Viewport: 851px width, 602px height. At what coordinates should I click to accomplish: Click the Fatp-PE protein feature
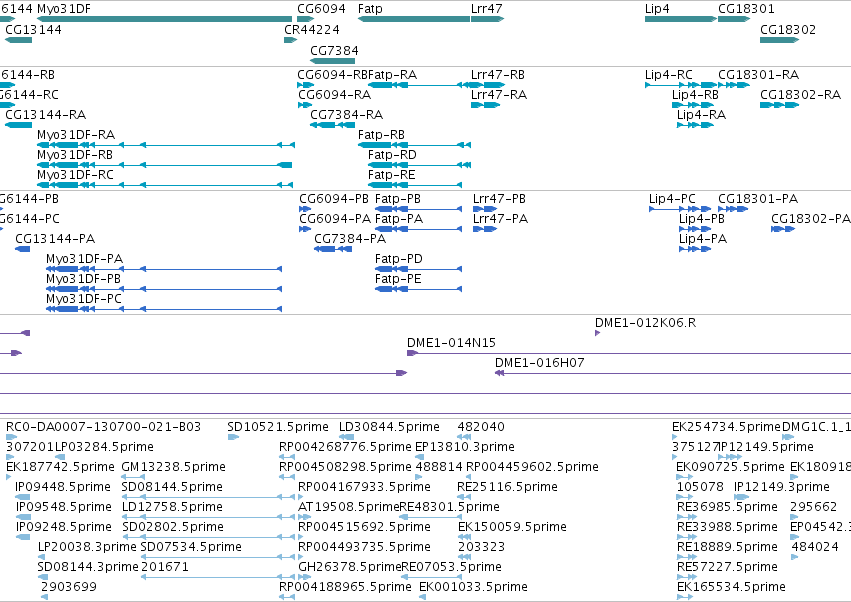418,289
